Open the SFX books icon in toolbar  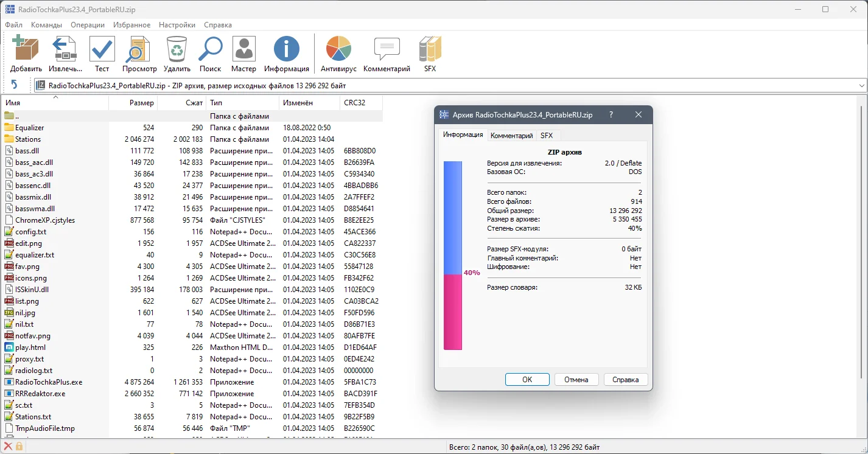430,50
